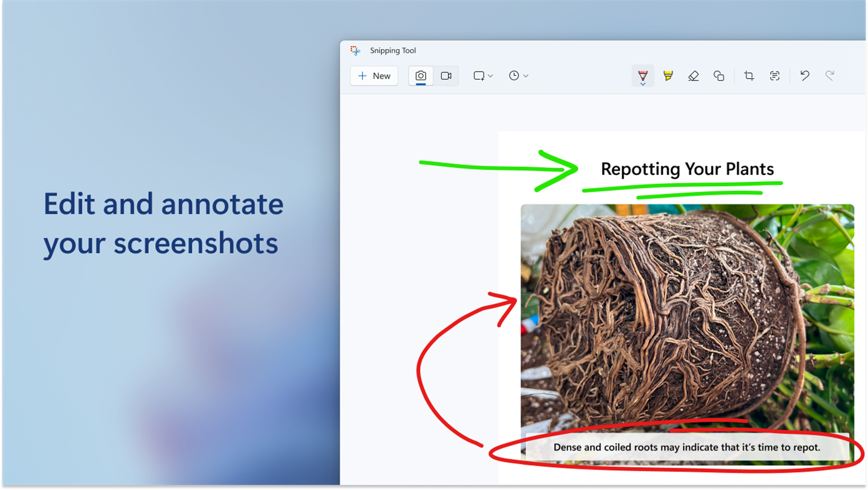The width and height of the screenshot is (868, 490).
Task: Open the snip delay timer dropdown
Action: pos(518,75)
